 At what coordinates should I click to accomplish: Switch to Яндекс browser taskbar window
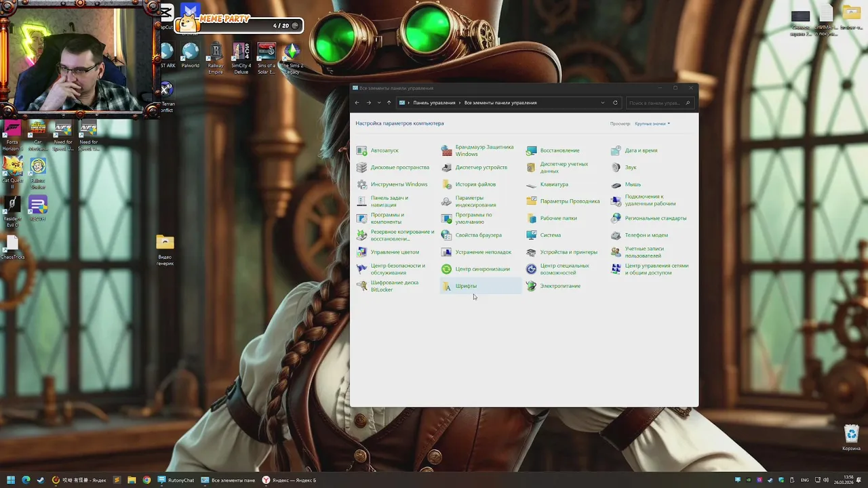tap(290, 480)
